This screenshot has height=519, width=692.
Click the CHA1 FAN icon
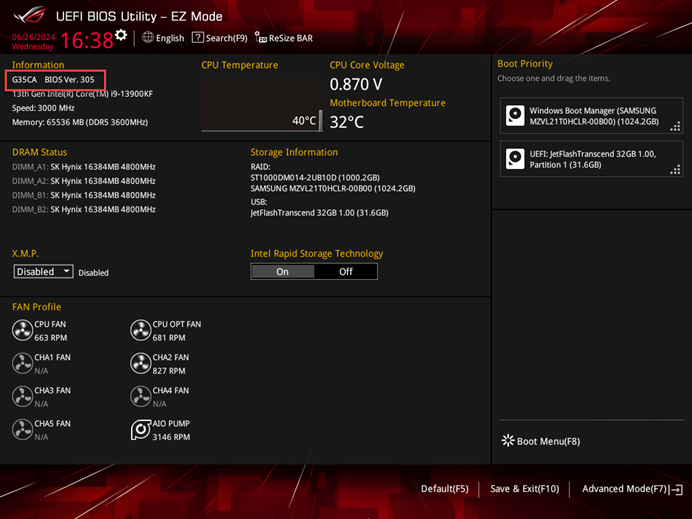pyautogui.click(x=22, y=363)
